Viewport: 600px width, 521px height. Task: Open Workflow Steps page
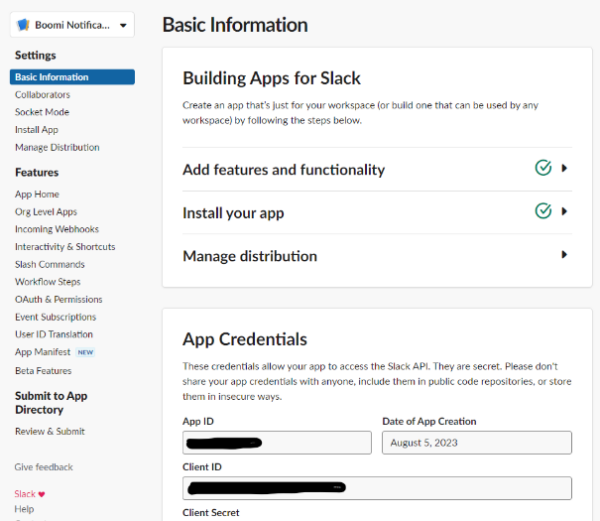(47, 282)
